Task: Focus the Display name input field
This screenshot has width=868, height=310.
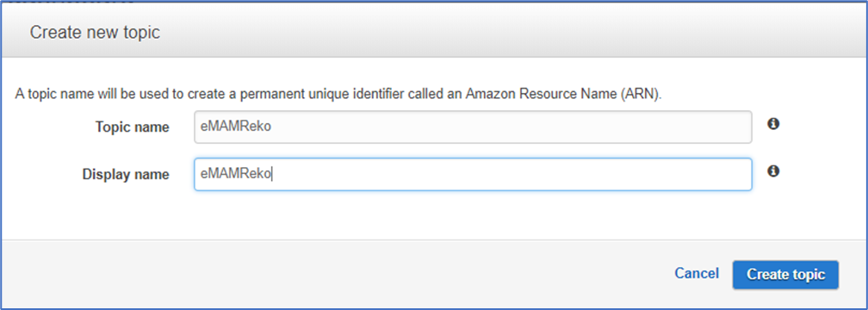Action: pyautogui.click(x=473, y=174)
